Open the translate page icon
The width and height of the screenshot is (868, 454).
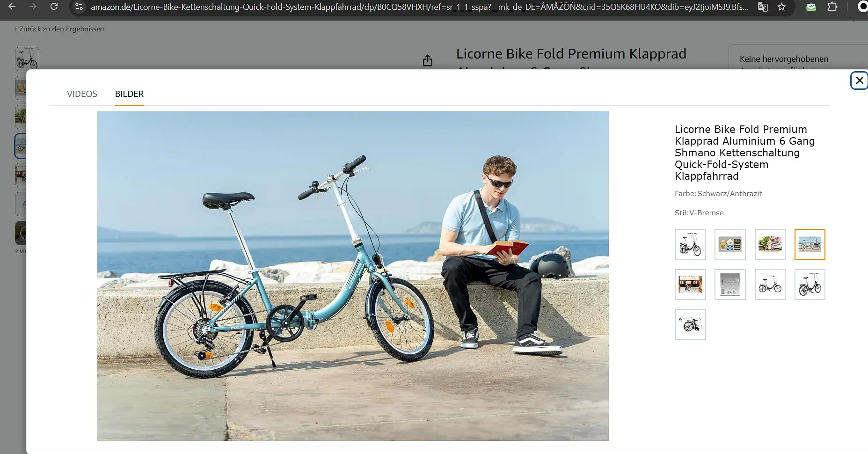point(763,7)
